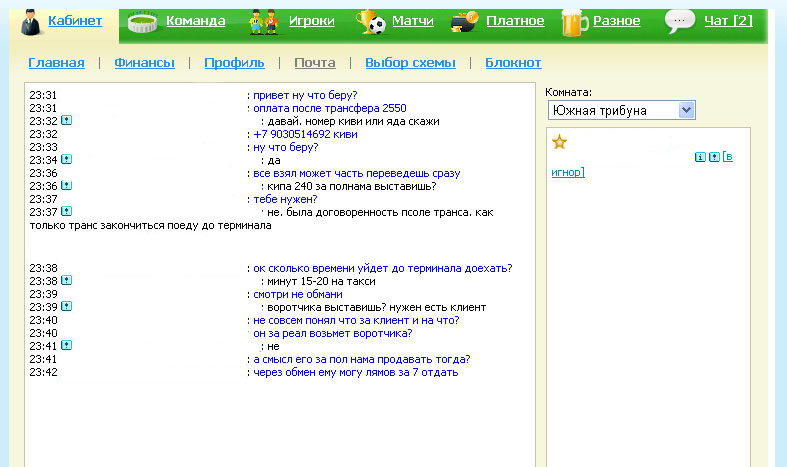Click the stadium icon beside Команда
Screen dimensions: 787x467
tap(144, 22)
